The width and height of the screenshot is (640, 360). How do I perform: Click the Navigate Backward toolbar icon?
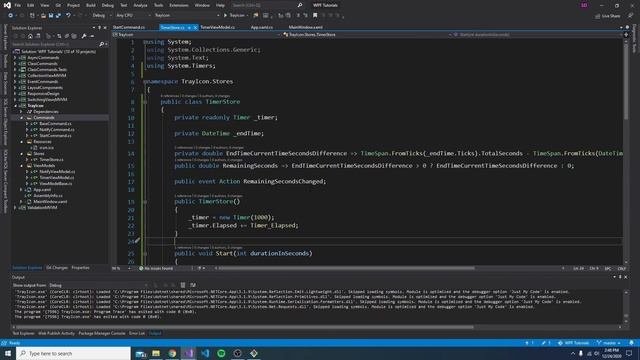click(x=11, y=16)
